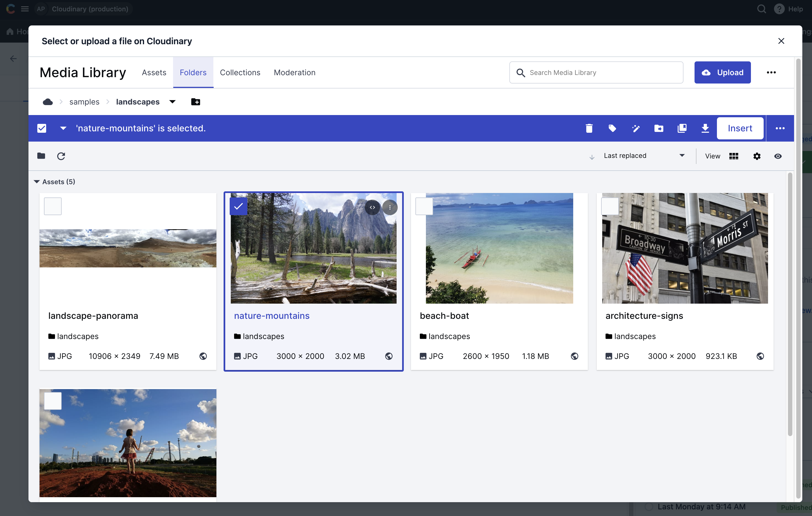Refresh the asset list

coord(61,156)
